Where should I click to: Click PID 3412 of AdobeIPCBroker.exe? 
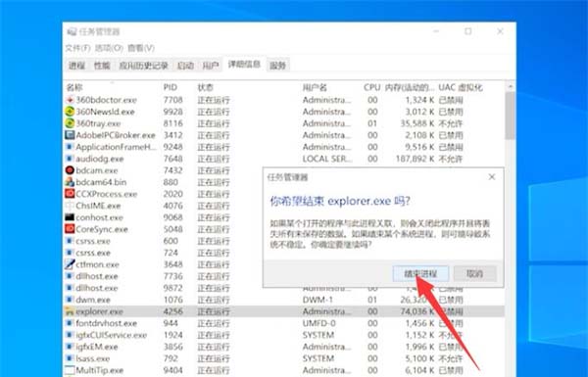172,135
